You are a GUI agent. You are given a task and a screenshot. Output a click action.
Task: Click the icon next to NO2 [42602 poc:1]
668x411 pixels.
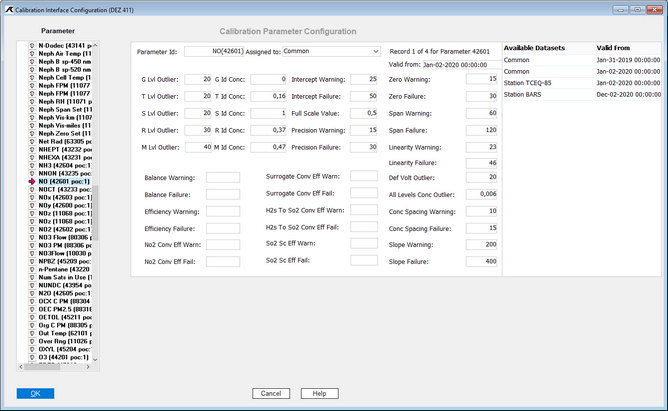coord(32,230)
